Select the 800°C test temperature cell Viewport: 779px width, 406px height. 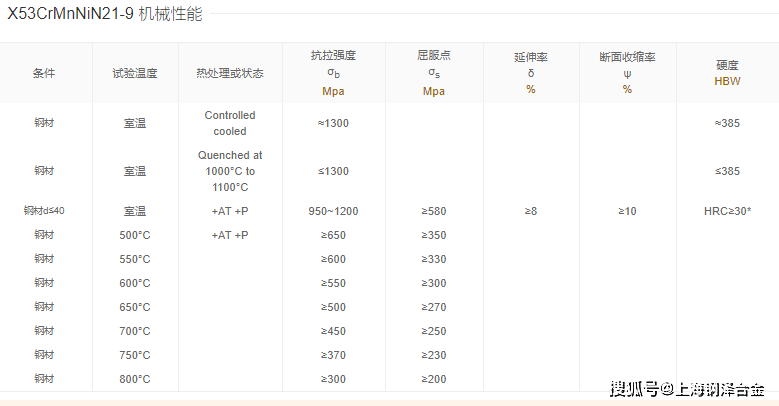click(134, 379)
